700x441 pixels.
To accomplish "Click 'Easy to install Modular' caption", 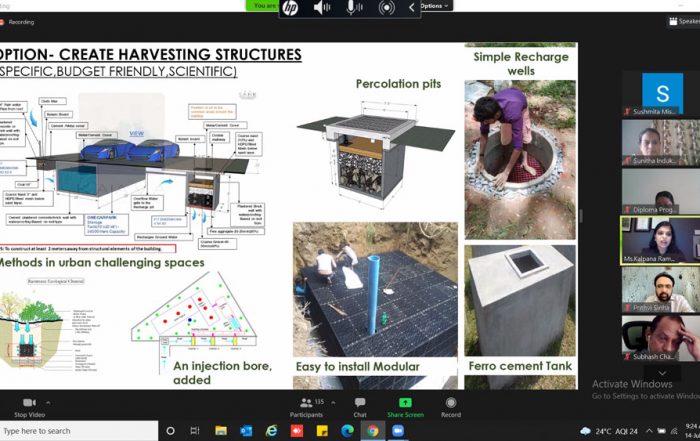I will click(x=358, y=366).
